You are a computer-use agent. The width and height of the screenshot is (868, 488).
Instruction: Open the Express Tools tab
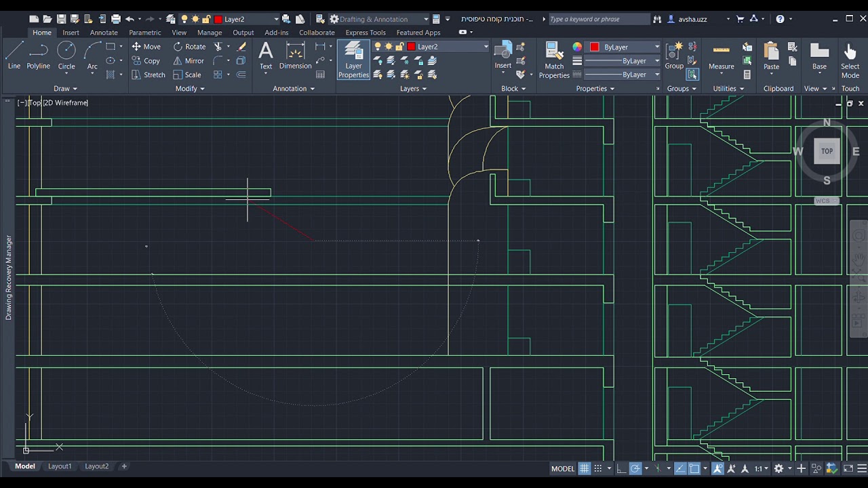(x=366, y=33)
